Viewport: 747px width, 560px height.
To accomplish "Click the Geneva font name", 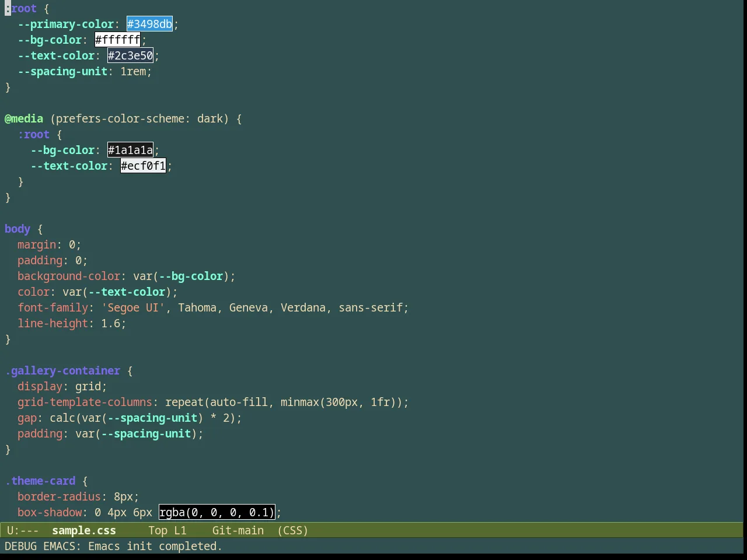I will tap(249, 307).
